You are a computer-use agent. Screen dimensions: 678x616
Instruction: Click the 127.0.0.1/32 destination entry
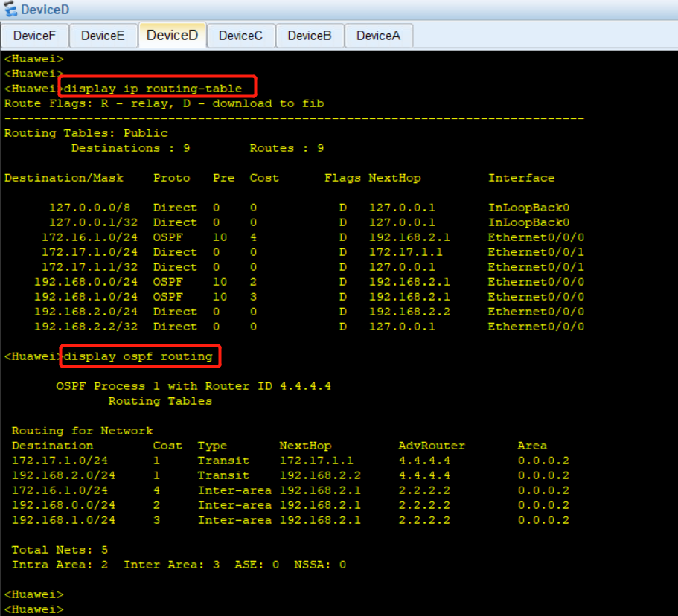(x=93, y=222)
